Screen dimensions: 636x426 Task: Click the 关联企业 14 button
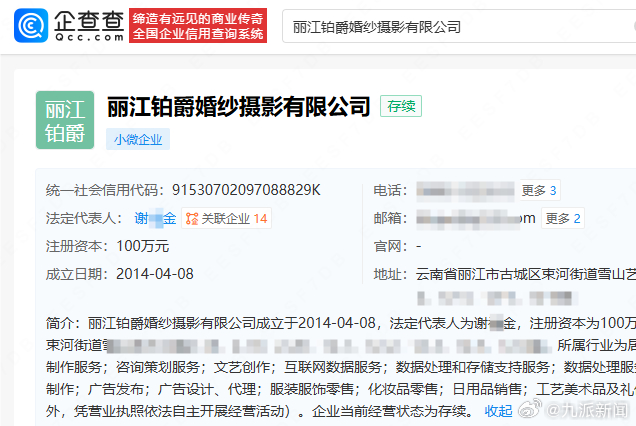[x=226, y=219]
